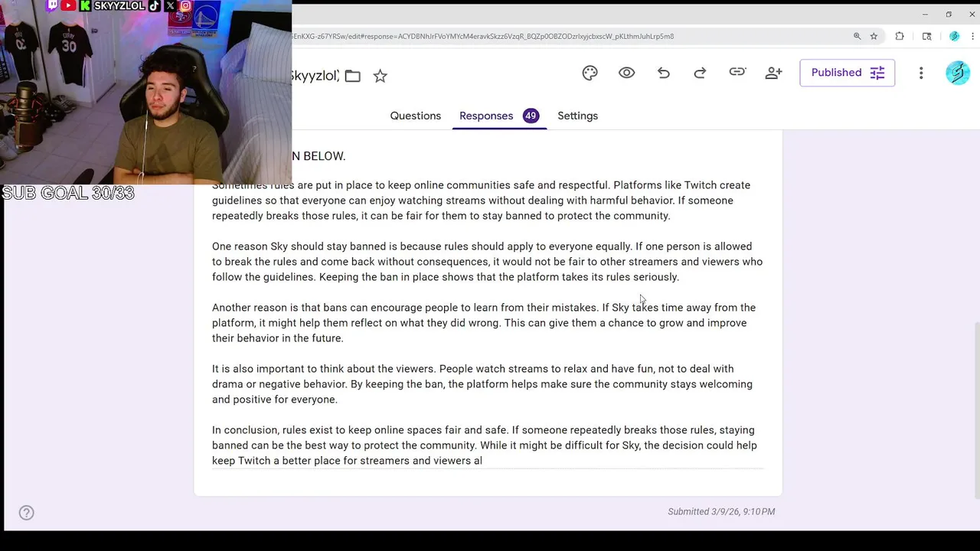Image resolution: width=980 pixels, height=551 pixels.
Task: Open the add collaborators icon
Action: pos(773,73)
